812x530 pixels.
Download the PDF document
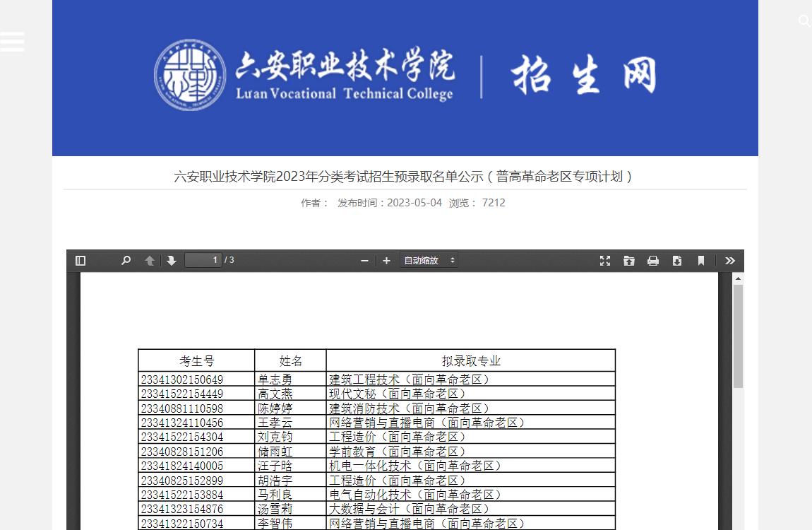tap(677, 261)
